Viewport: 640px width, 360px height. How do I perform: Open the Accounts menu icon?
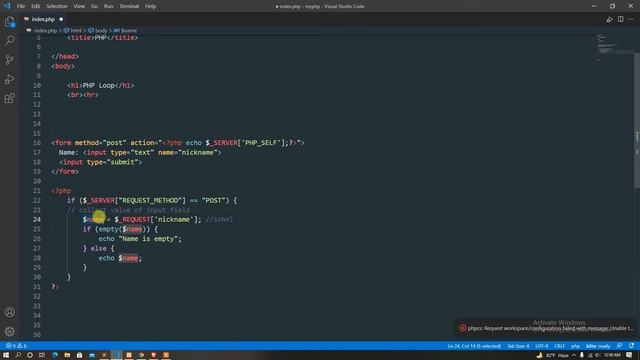point(9,312)
